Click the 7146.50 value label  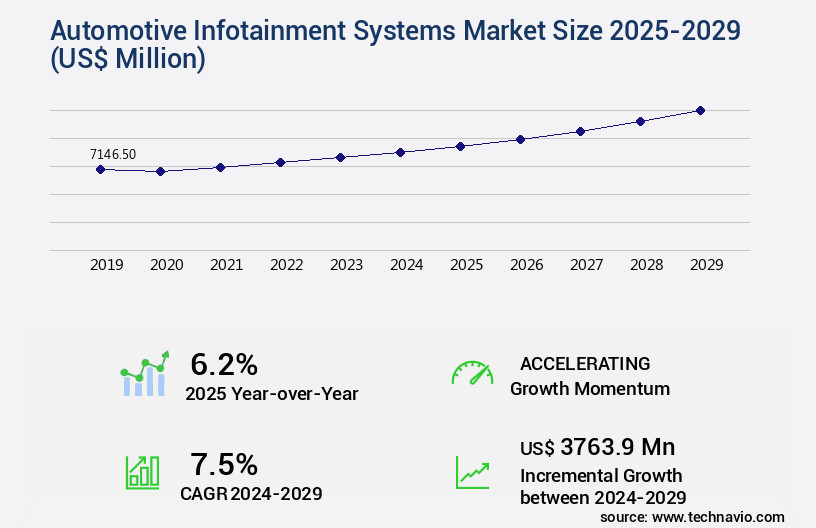pos(113,154)
